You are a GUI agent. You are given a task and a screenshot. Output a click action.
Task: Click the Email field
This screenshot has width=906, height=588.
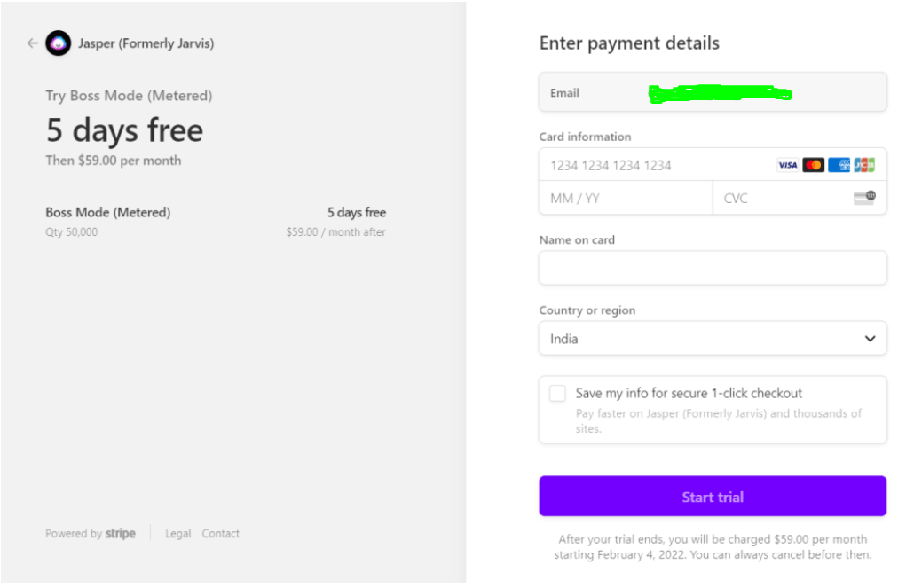coord(713,92)
